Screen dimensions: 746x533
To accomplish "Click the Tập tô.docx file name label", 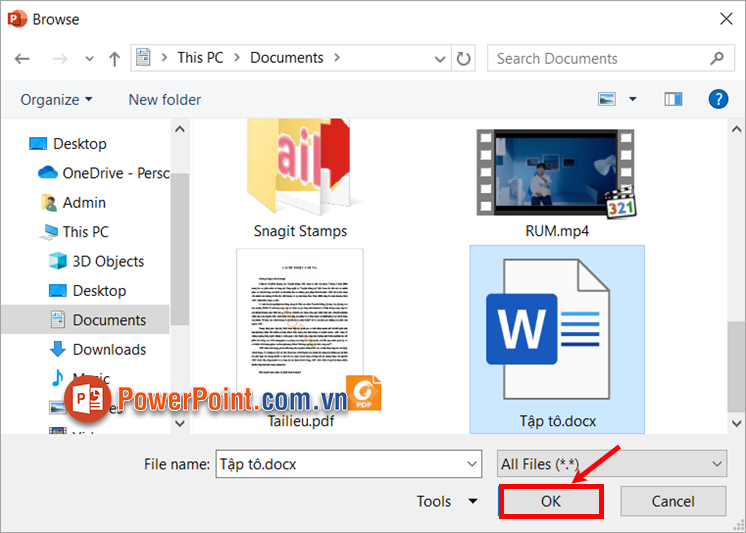I will click(x=558, y=421).
